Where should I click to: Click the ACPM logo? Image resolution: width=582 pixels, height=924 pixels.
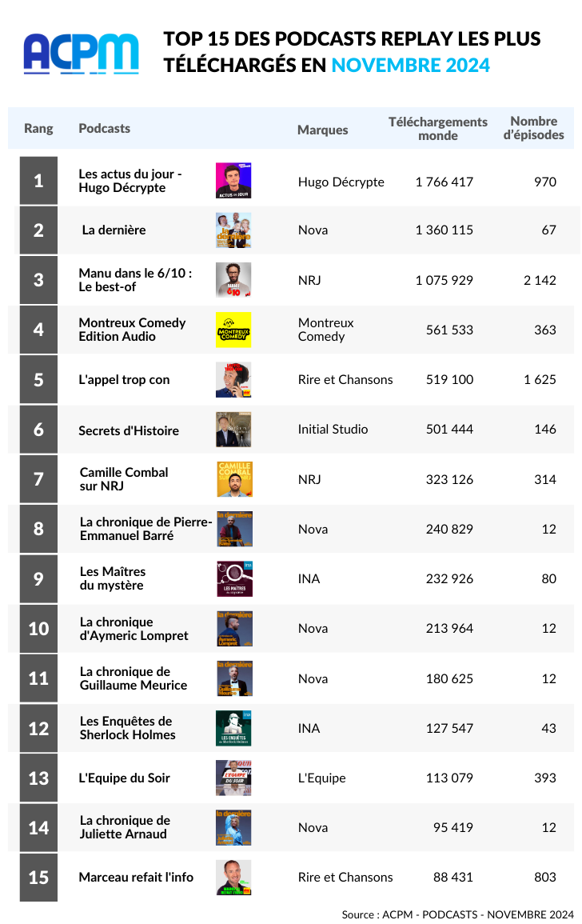point(82,54)
